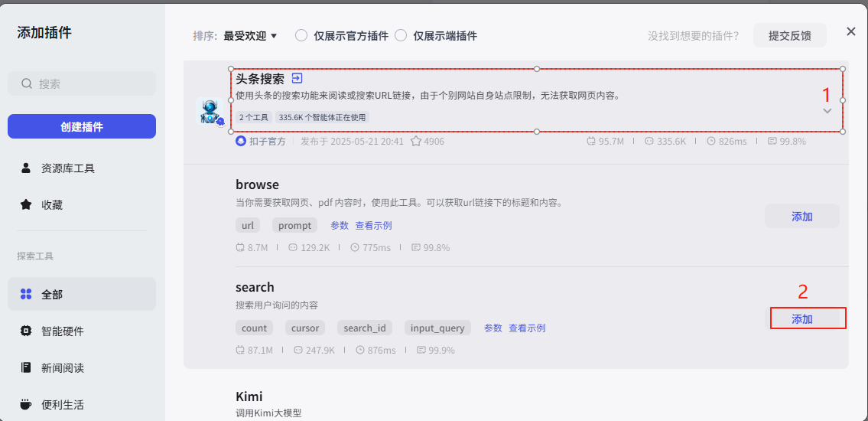Image resolution: width=868 pixels, height=421 pixels.
Task: Open 头条搜索 detail page arrow icon
Action: pos(297,78)
